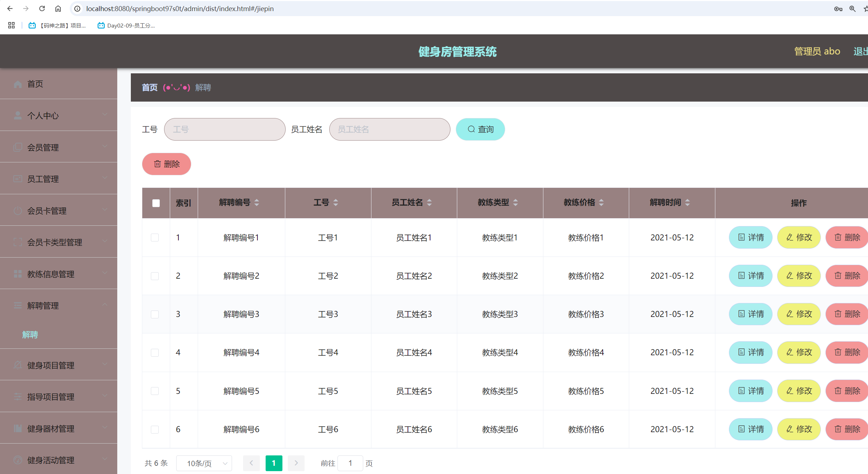
Task: Reload the page with browser refresh icon
Action: pos(42,9)
